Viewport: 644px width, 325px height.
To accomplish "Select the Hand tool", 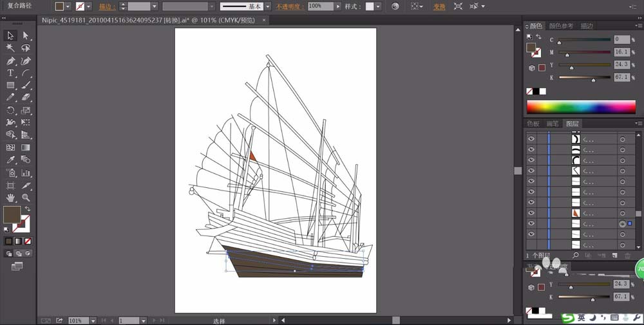I will 11,197.
